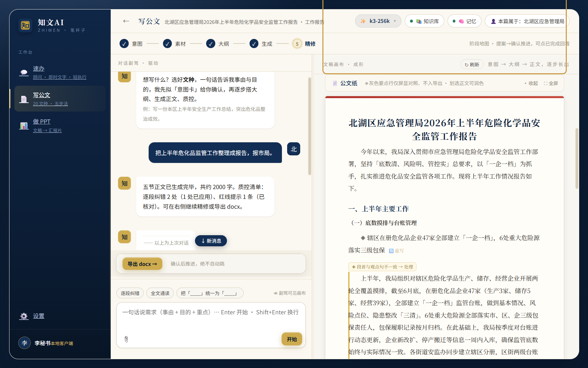Click the sparkle icon on model selector
Screen dimensions: 588x368
pyautogui.click(x=363, y=21)
